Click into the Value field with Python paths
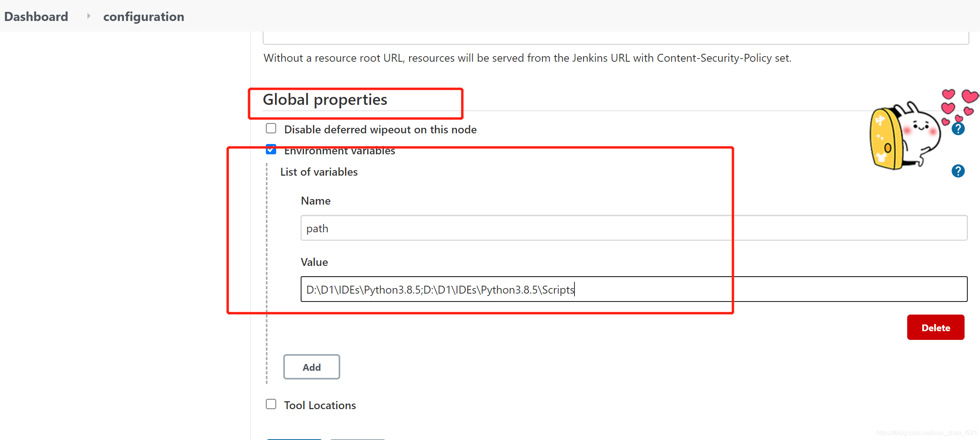980x440 pixels. [x=634, y=289]
